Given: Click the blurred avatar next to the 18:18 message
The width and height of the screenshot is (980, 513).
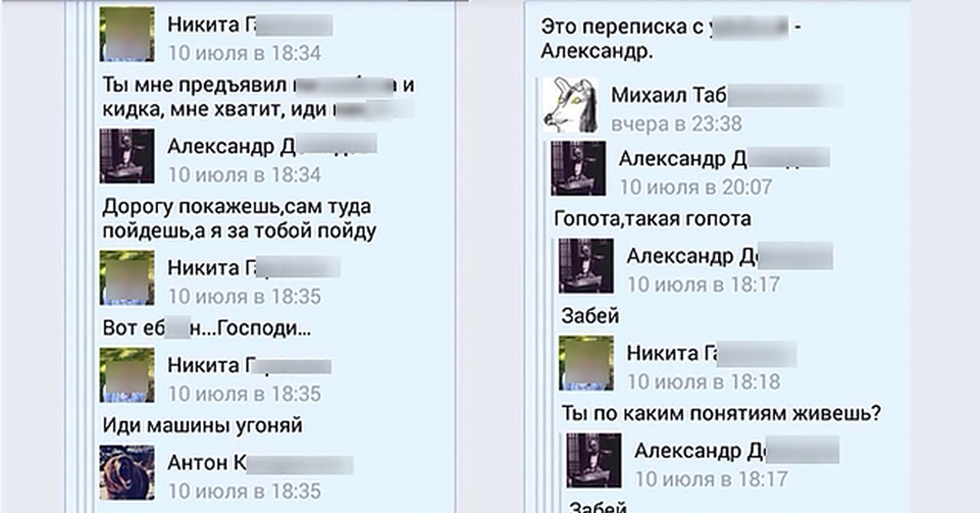Looking at the screenshot, I should pyautogui.click(x=586, y=363).
